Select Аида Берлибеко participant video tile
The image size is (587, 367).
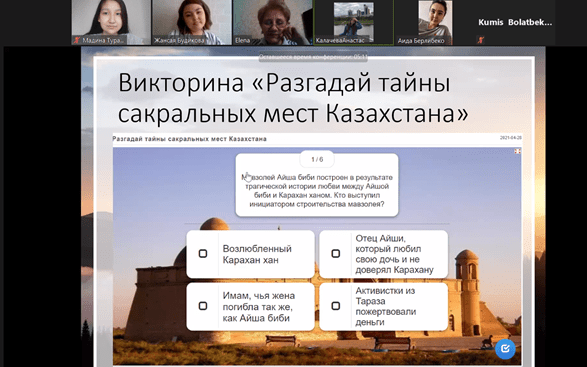click(434, 22)
